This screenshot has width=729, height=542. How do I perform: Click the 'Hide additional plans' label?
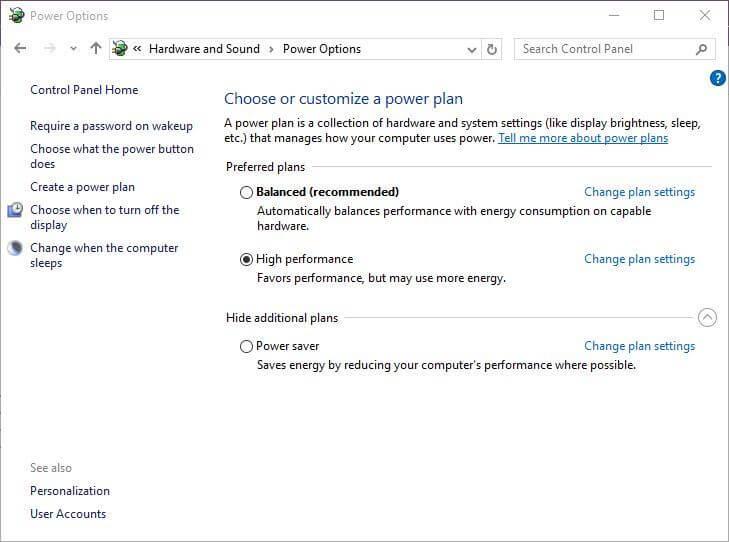(x=282, y=318)
